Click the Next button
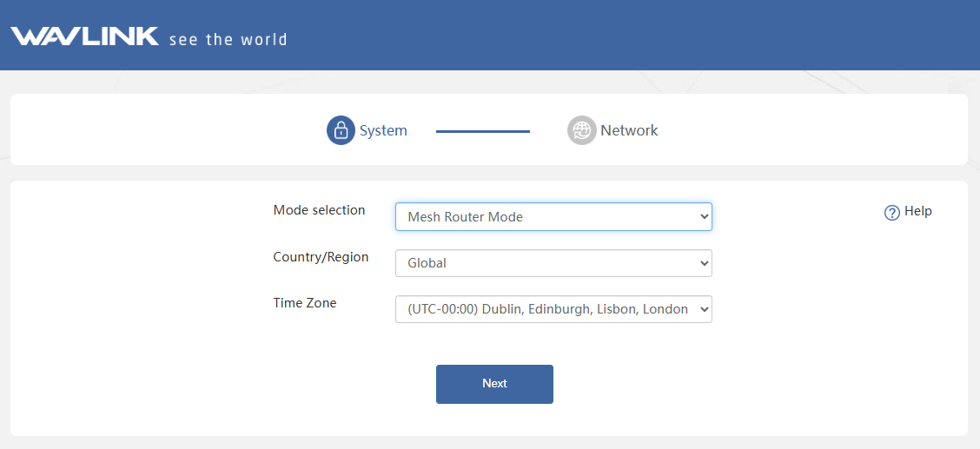This screenshot has width=980, height=449. click(494, 384)
